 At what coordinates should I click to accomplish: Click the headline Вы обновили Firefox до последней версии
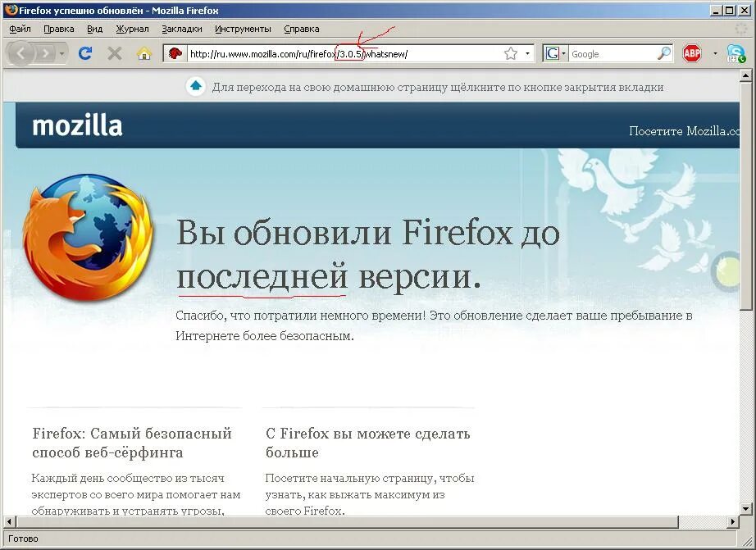coord(368,254)
